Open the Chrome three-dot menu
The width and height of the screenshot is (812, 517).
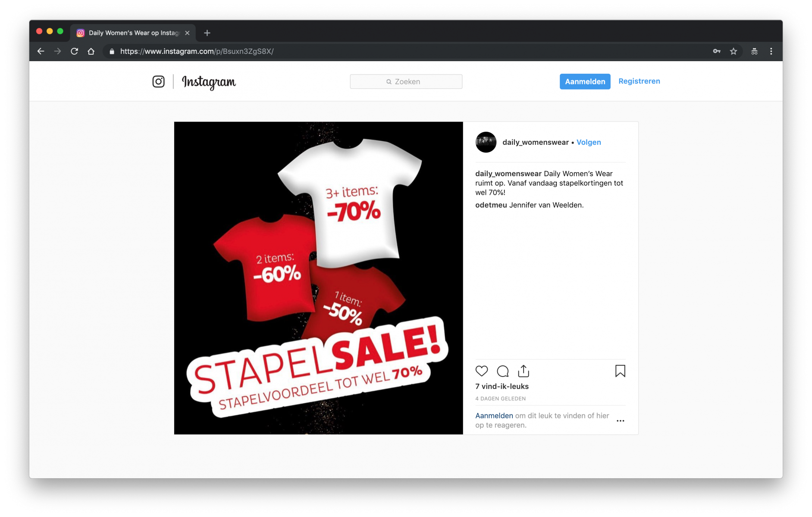click(771, 51)
